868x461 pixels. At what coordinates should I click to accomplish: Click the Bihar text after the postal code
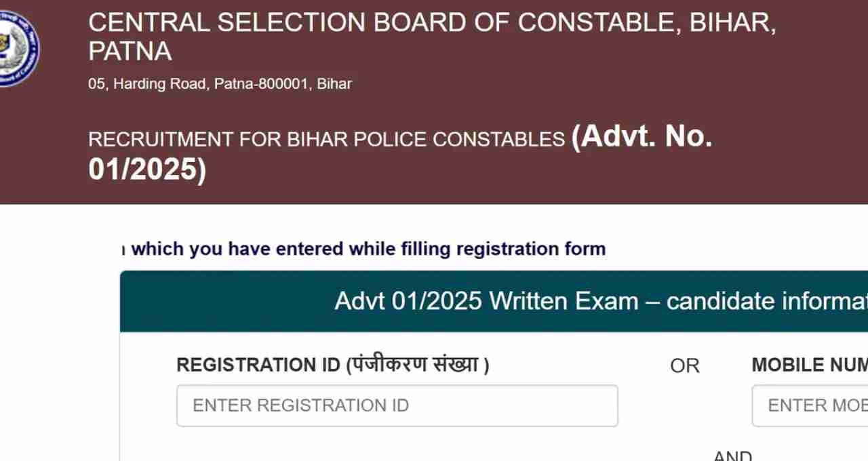pyautogui.click(x=334, y=84)
